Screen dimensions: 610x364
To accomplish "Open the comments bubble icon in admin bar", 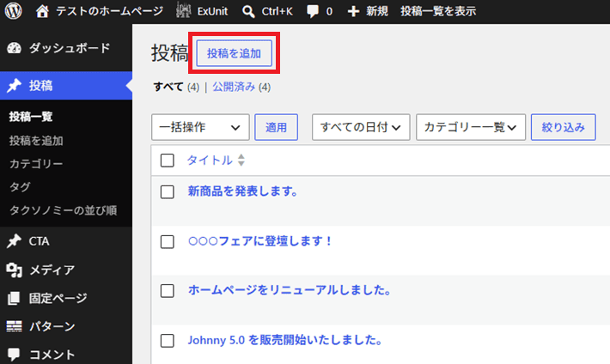I will click(x=313, y=11).
